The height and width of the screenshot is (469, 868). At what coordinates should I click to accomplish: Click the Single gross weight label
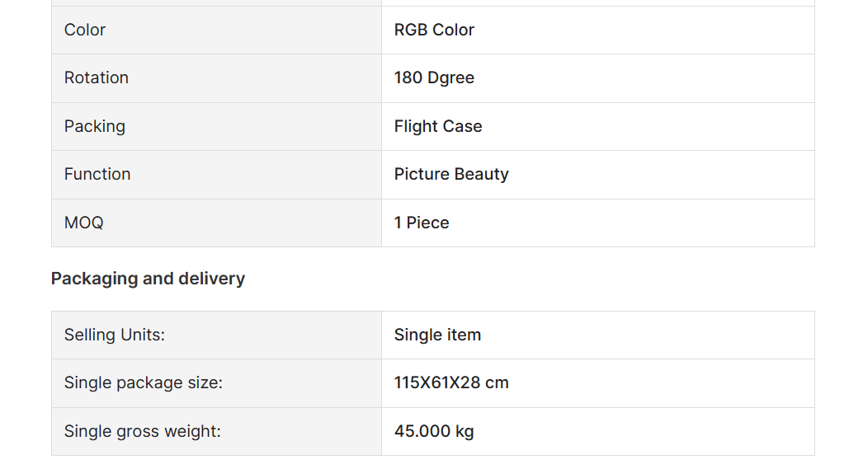[x=142, y=431]
